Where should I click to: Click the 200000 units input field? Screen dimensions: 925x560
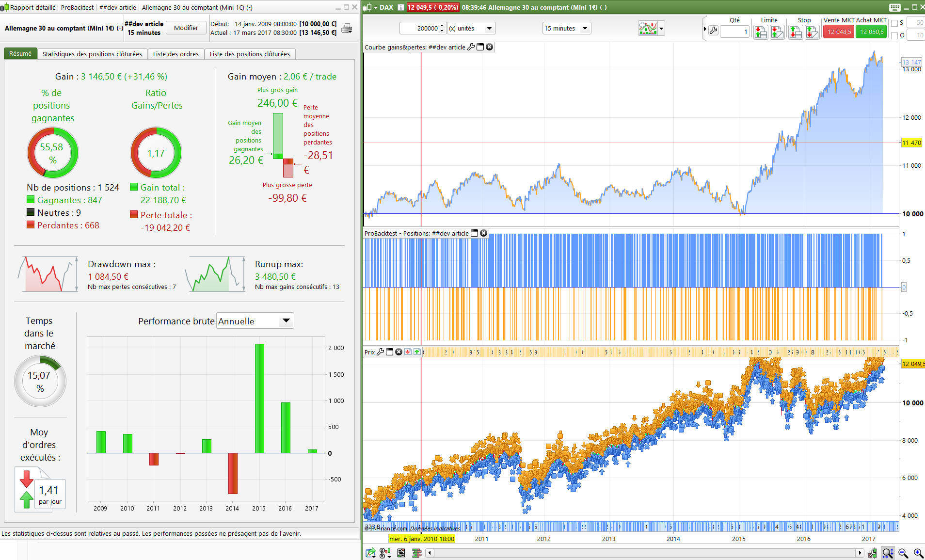coord(420,28)
